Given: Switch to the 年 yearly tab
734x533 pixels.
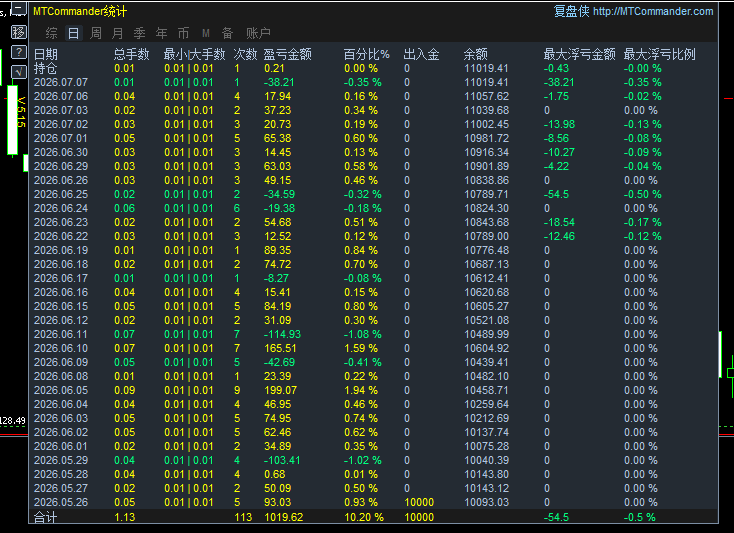Looking at the screenshot, I should tap(161, 33).
